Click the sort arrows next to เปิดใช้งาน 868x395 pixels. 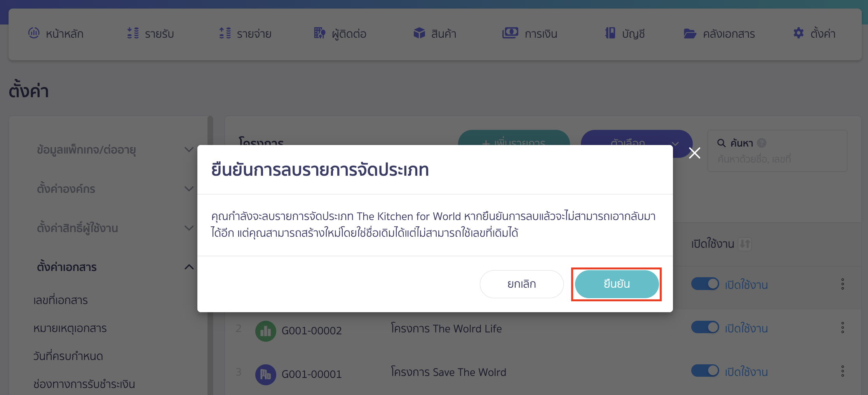click(x=745, y=244)
